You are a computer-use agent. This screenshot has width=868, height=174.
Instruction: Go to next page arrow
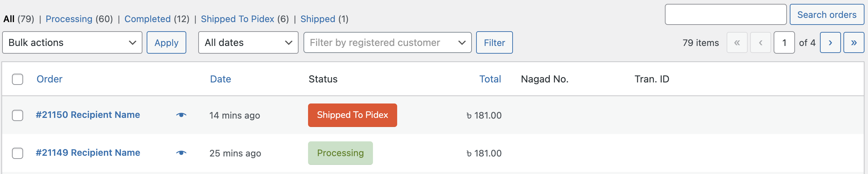[830, 42]
